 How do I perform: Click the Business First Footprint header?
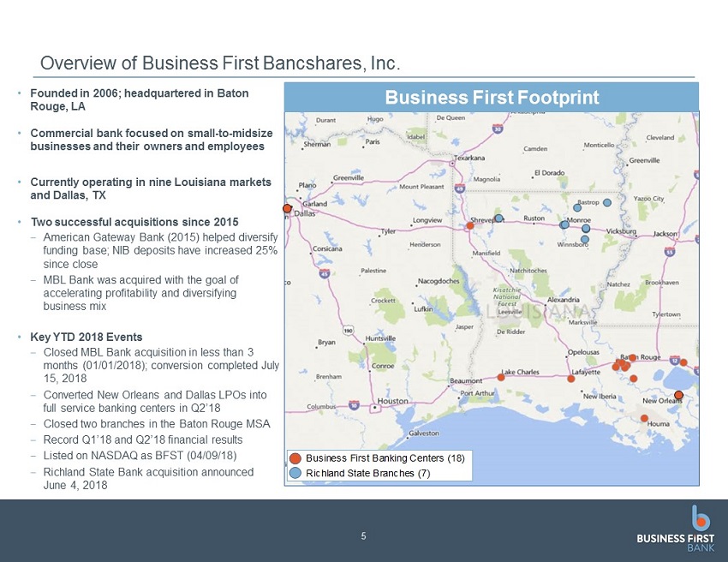point(492,98)
